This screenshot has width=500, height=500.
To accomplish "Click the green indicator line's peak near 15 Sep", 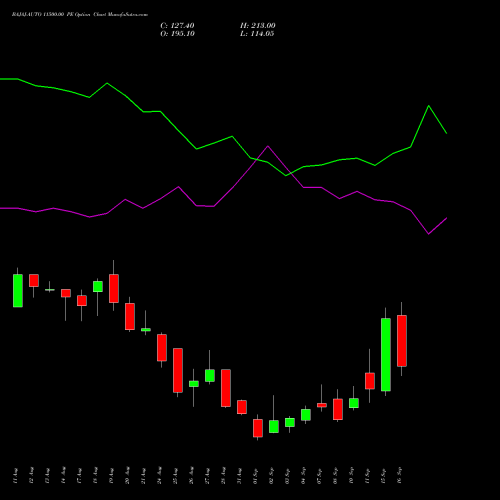I will pyautogui.click(x=429, y=106).
